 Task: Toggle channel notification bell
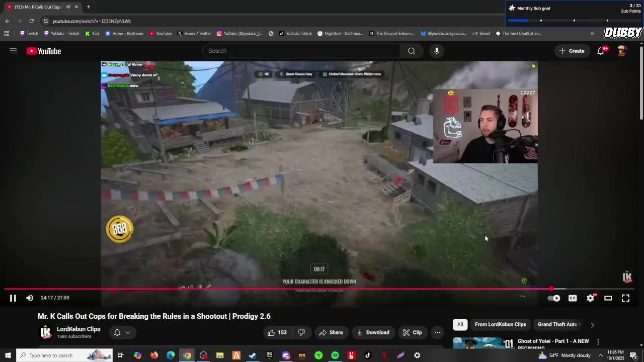(117, 332)
